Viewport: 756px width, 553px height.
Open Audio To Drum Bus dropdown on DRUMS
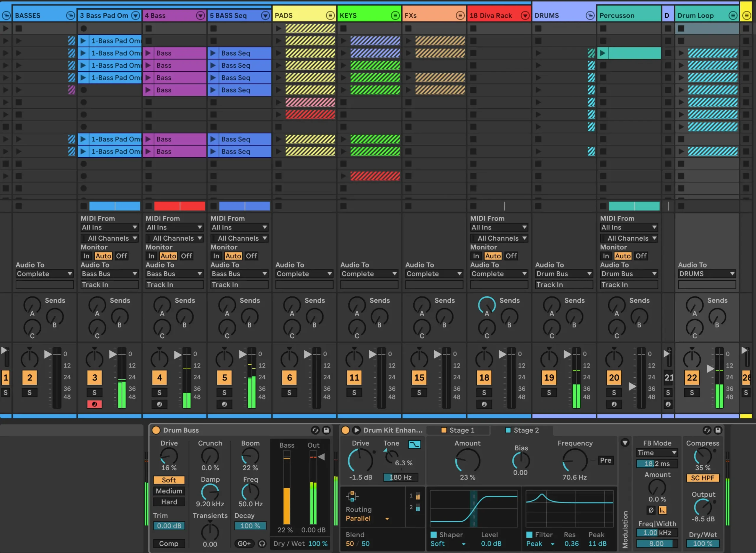[x=564, y=274]
